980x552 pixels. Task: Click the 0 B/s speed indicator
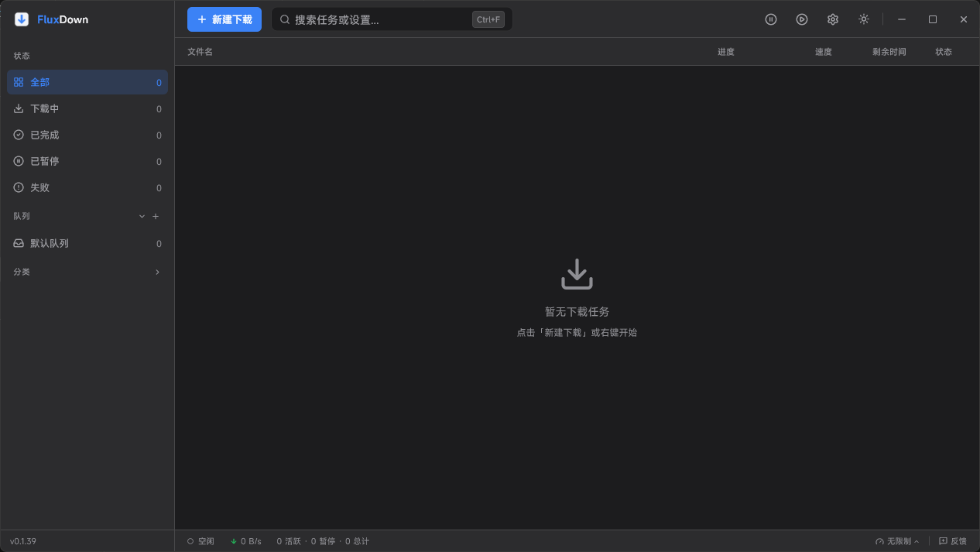point(246,540)
